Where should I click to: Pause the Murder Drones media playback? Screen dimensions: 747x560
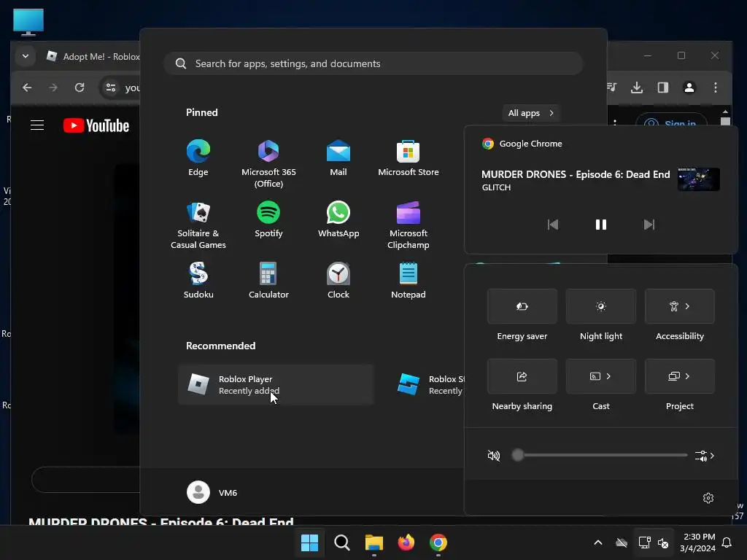[x=601, y=225]
